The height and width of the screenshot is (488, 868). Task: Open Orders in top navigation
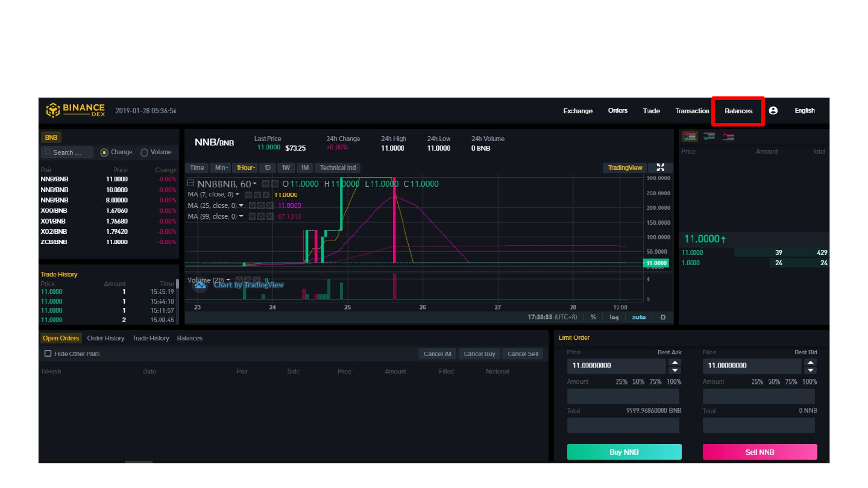click(x=618, y=110)
